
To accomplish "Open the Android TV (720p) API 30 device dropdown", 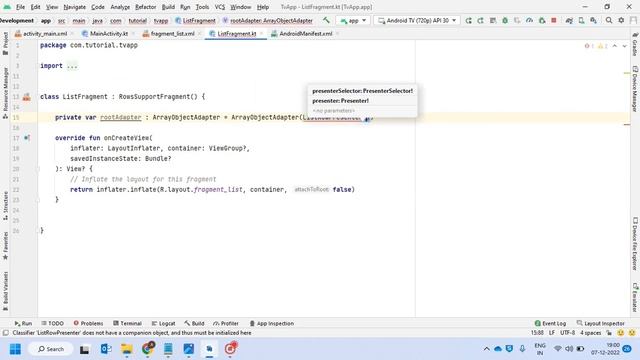I will pos(417,20).
